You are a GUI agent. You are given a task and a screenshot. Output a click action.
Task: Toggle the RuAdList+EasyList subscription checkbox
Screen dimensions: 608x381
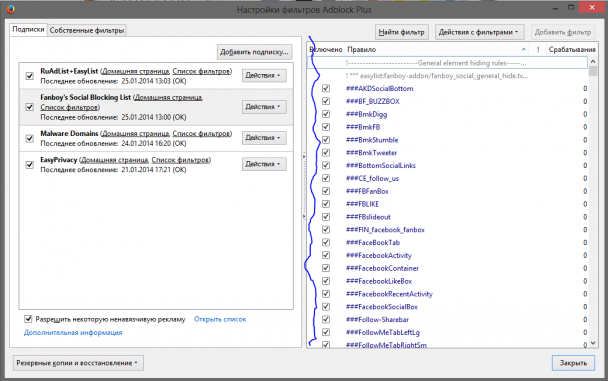coord(29,76)
